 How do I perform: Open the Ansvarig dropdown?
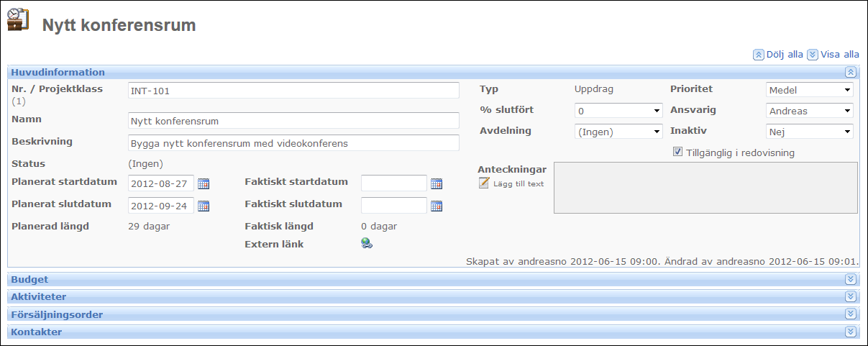(x=810, y=111)
